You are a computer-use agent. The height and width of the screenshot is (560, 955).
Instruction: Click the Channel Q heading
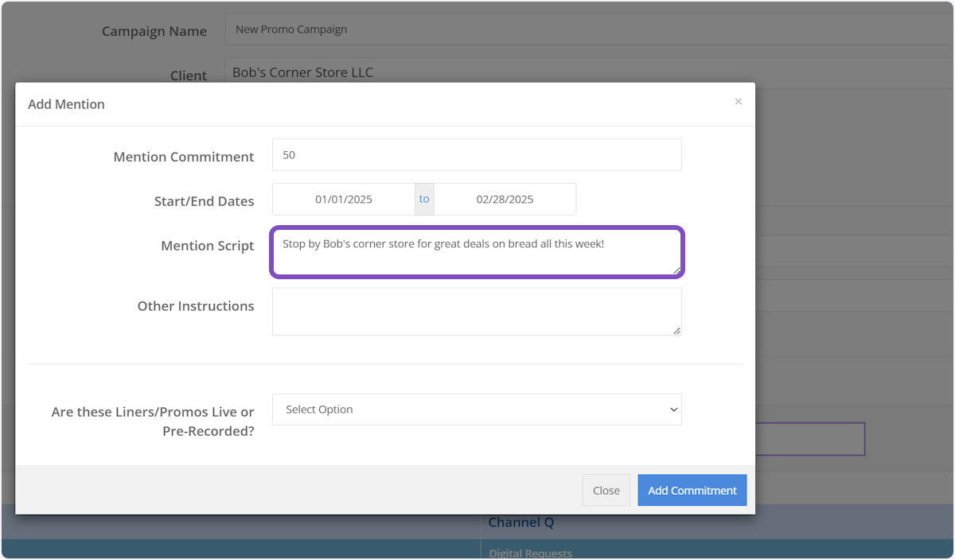click(521, 523)
